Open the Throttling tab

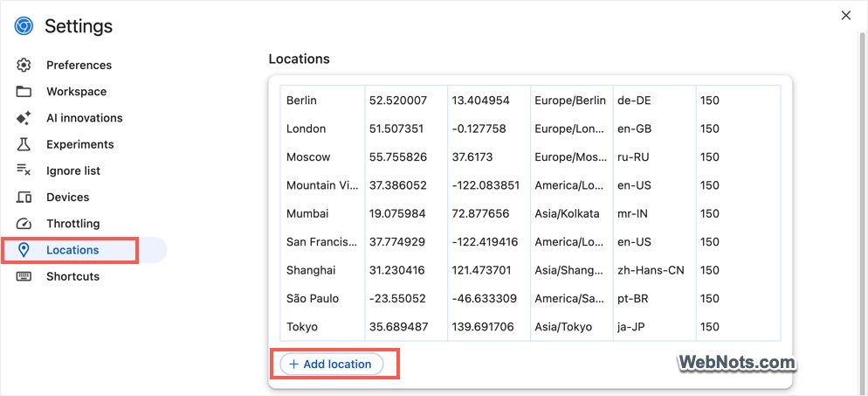tap(73, 224)
